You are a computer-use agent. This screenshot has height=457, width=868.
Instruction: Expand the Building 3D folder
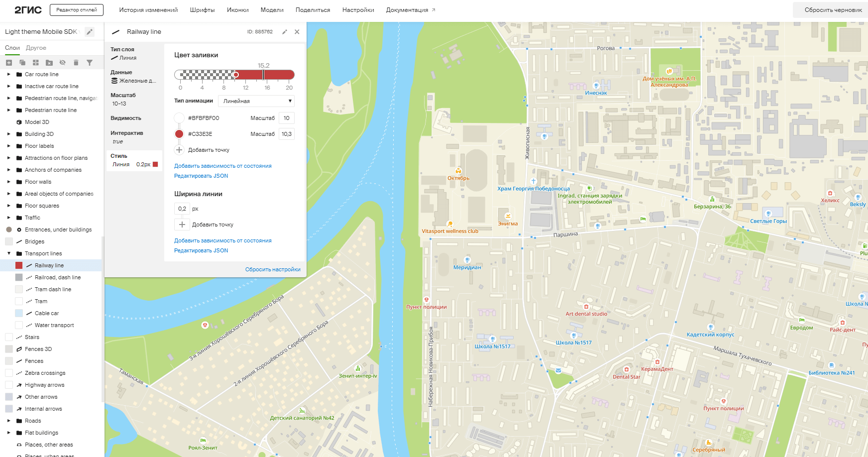pos(8,134)
